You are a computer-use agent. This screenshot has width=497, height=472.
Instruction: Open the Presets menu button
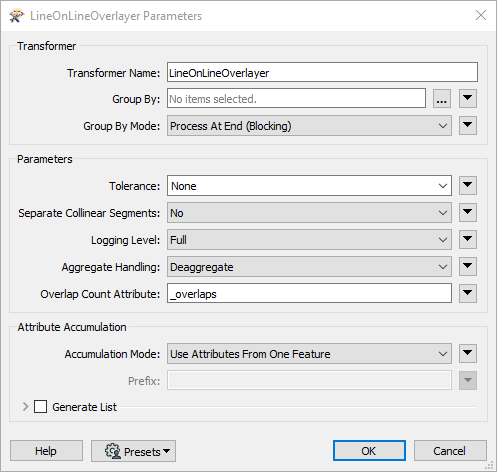point(133,451)
